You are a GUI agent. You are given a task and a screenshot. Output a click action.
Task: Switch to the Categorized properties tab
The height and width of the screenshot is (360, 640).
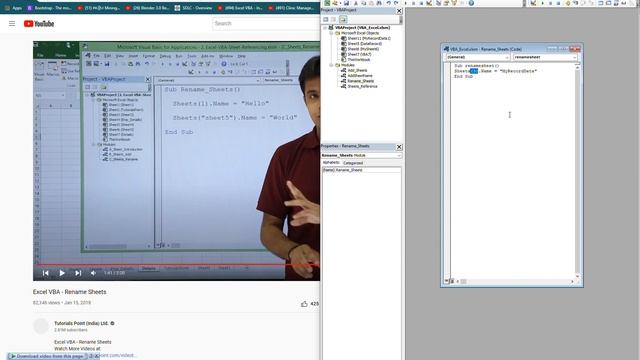[353, 163]
